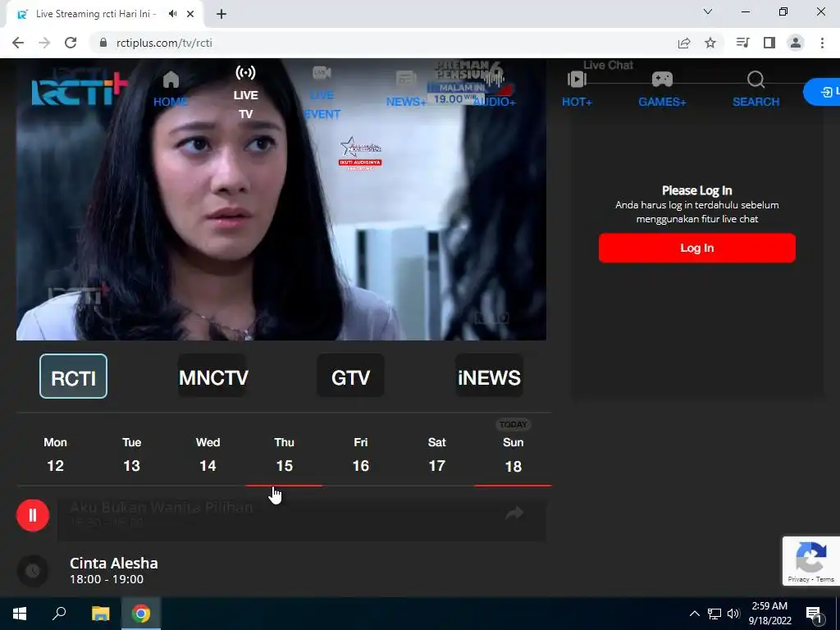Select Mon 12 in schedule

pos(55,454)
